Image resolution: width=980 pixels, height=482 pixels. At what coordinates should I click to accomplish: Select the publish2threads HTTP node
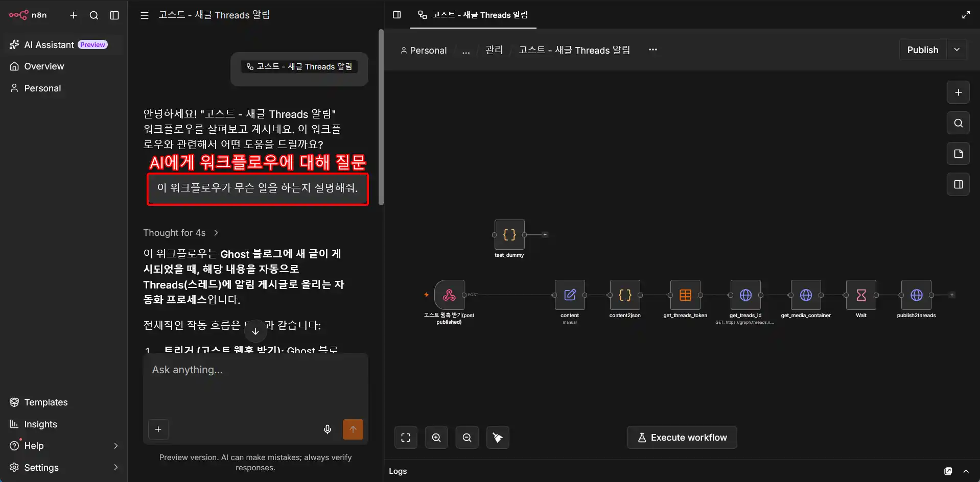coord(916,295)
